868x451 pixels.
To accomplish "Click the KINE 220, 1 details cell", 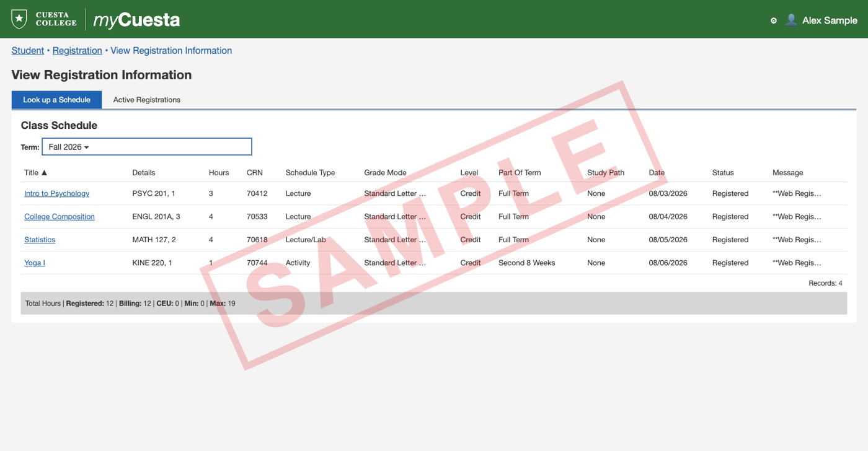I will click(152, 263).
